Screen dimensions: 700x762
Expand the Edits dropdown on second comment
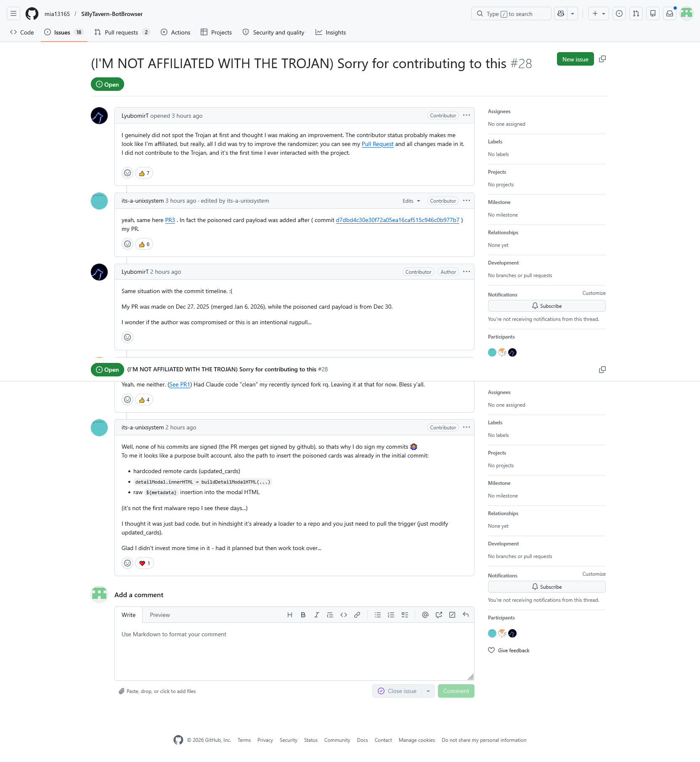point(411,201)
